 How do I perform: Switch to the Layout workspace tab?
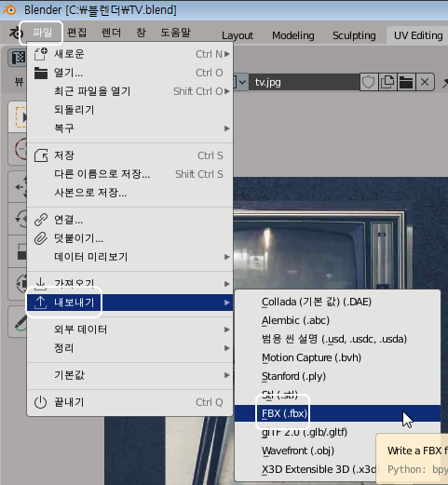click(238, 35)
